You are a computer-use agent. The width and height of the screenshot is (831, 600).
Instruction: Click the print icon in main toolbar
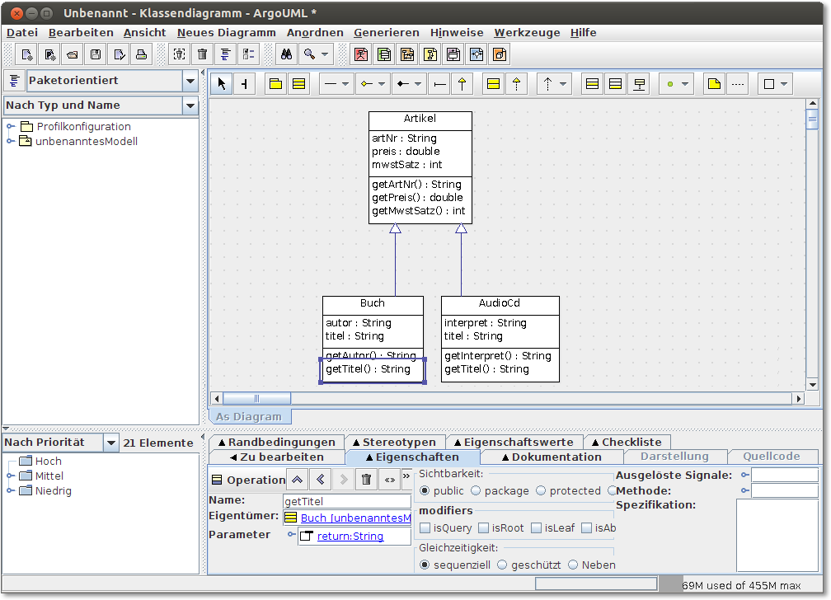pyautogui.click(x=141, y=55)
